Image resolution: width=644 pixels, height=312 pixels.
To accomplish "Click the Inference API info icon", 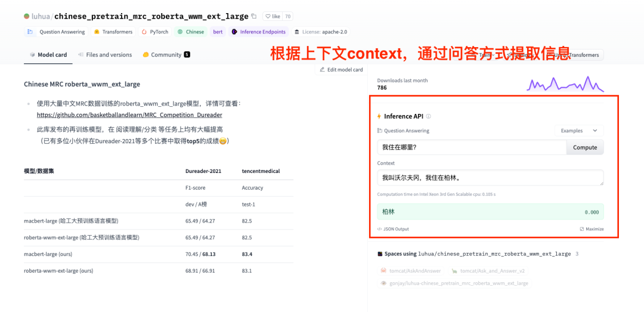I will click(x=428, y=116).
